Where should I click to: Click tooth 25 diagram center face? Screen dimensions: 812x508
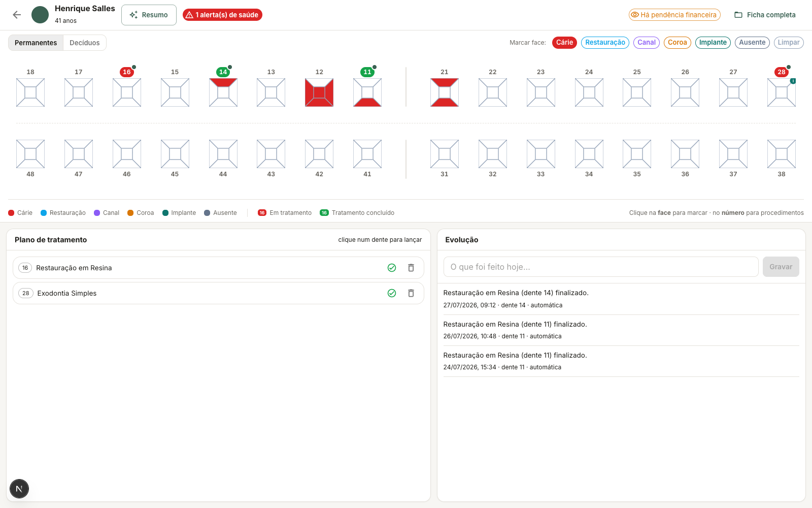[637, 92]
